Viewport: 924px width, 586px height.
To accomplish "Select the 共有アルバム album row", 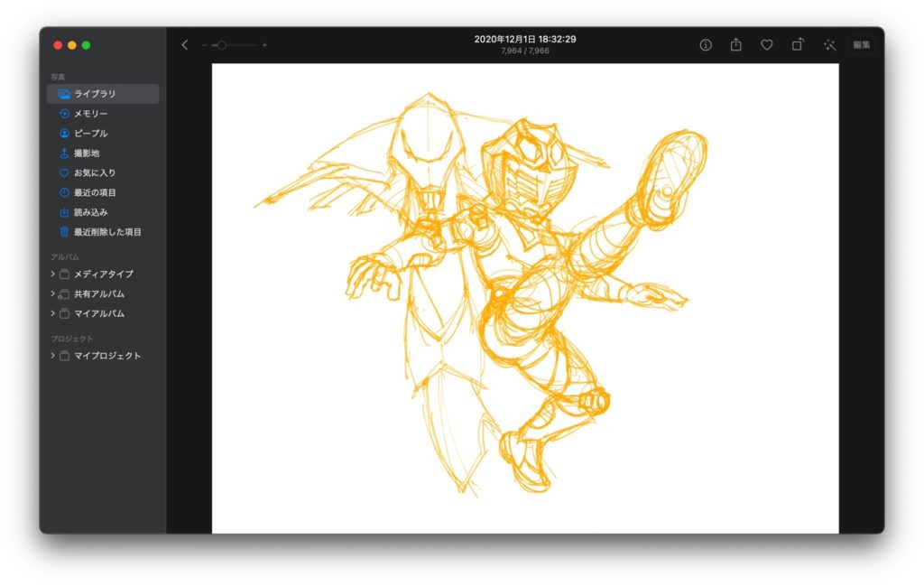I will pyautogui.click(x=103, y=293).
